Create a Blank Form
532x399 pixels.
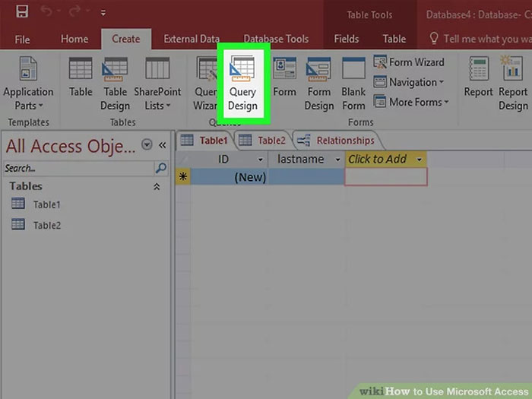tap(353, 82)
